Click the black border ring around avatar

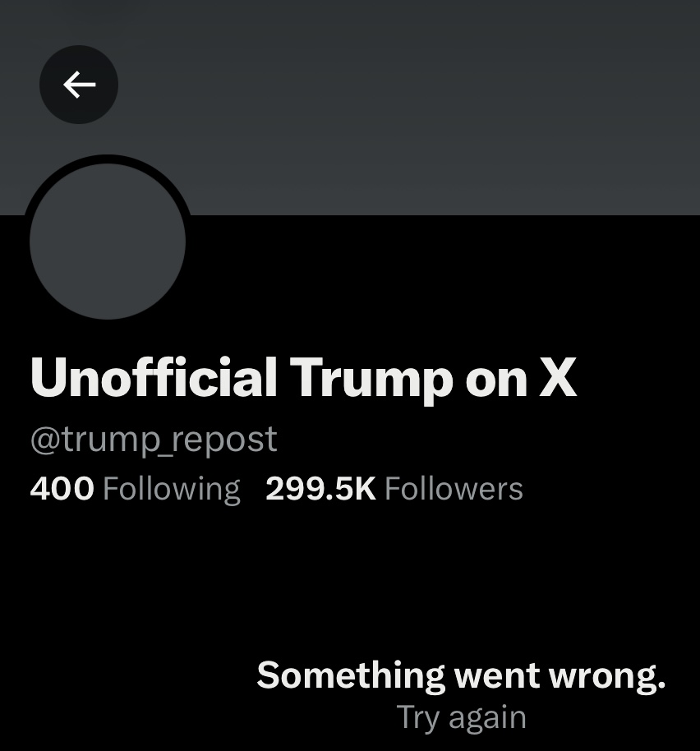pyautogui.click(x=108, y=159)
